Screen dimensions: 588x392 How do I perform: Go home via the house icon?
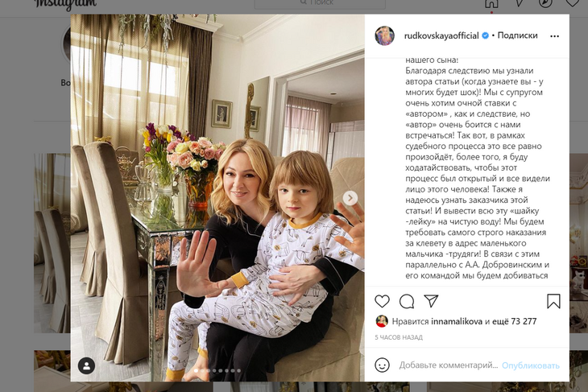click(x=491, y=3)
